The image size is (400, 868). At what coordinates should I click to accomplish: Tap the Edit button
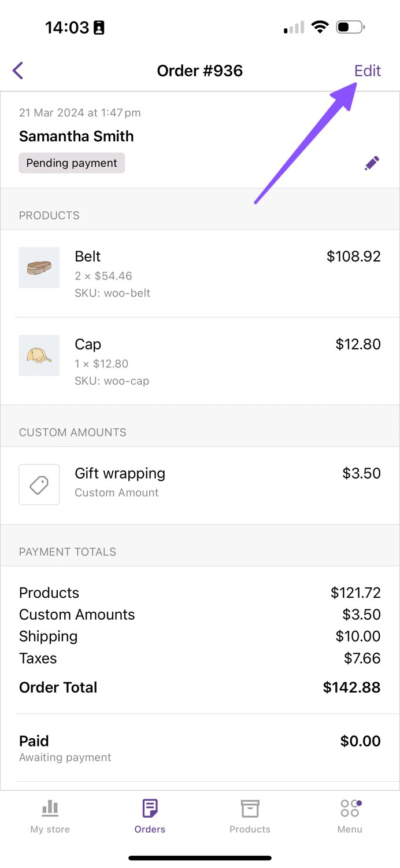(367, 71)
